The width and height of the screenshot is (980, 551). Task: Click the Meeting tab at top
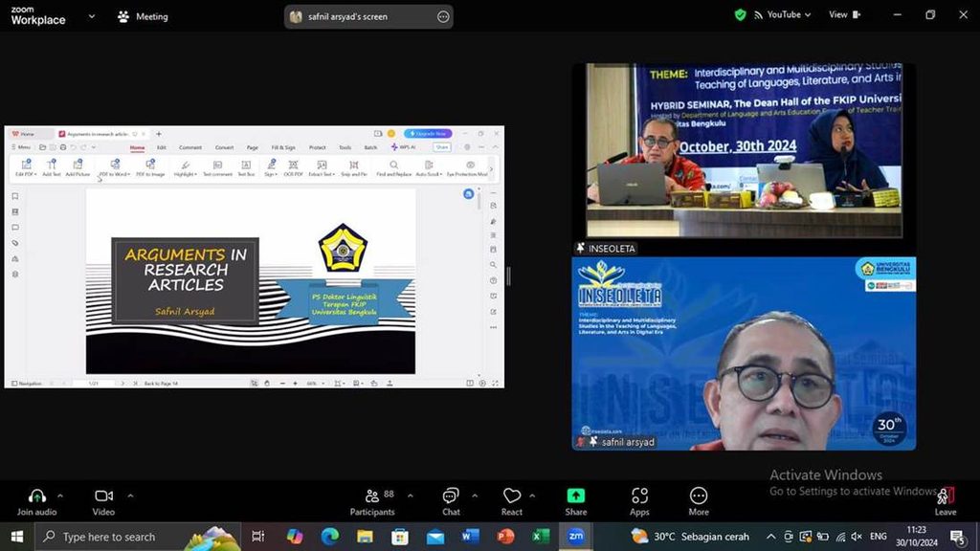point(144,17)
